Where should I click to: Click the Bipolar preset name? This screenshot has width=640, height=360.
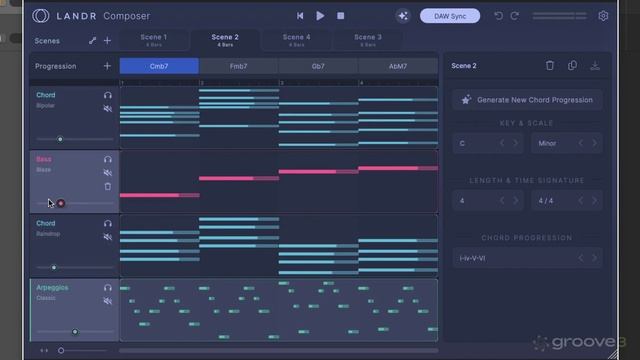coord(45,106)
